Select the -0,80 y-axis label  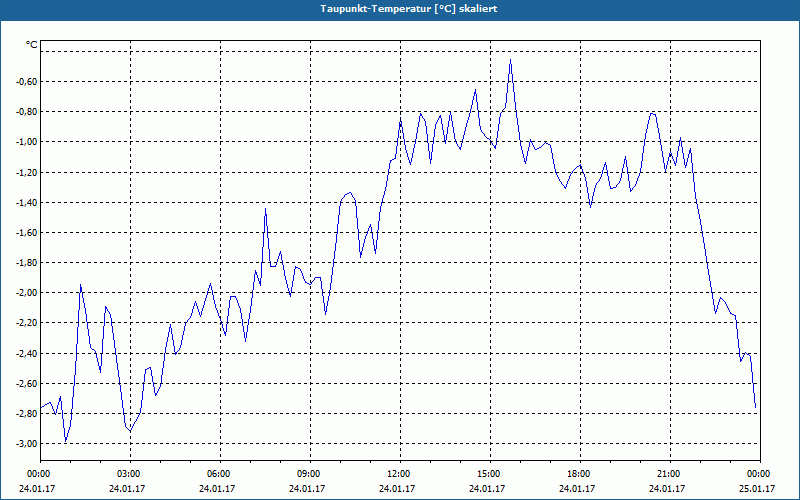26,112
